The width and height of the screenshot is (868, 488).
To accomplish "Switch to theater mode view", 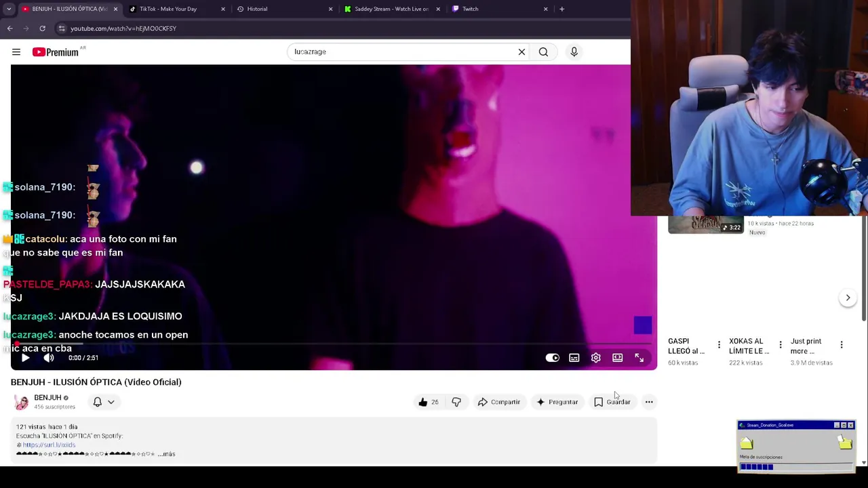I will pos(618,358).
